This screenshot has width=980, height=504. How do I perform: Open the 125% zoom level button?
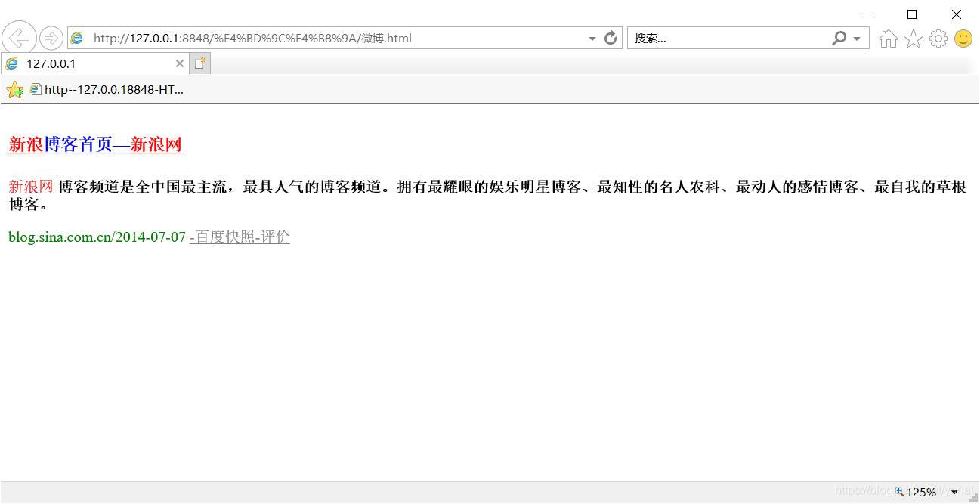916,492
